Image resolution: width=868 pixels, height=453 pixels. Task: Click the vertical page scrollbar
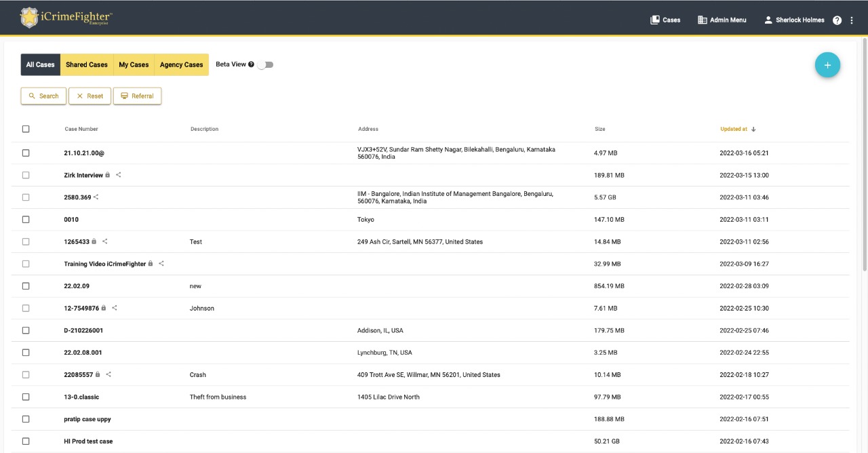[x=864, y=156]
